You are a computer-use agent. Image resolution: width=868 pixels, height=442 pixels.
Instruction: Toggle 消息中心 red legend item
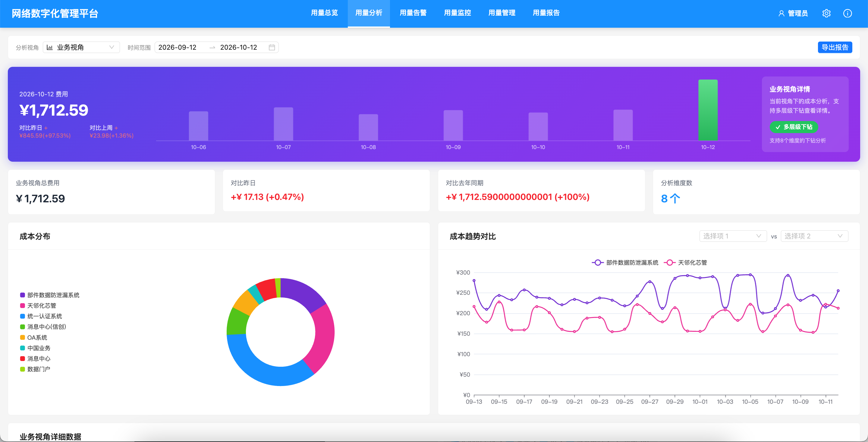tap(35, 359)
